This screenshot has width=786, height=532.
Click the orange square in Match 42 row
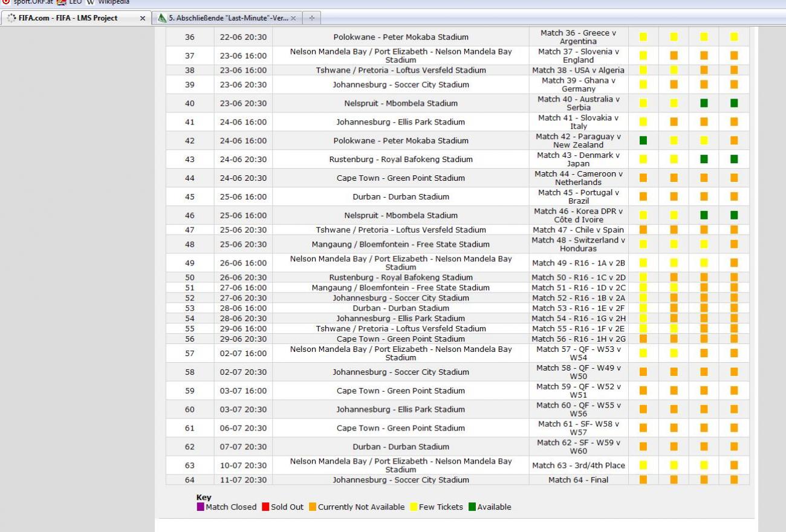pyautogui.click(x=734, y=140)
